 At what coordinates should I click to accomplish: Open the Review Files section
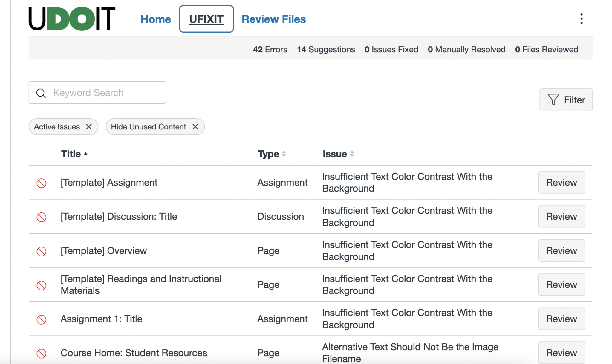[x=273, y=19]
